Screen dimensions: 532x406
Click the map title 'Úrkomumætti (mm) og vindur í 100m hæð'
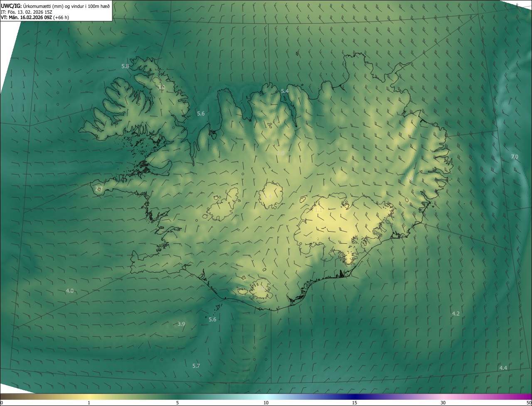click(66, 6)
